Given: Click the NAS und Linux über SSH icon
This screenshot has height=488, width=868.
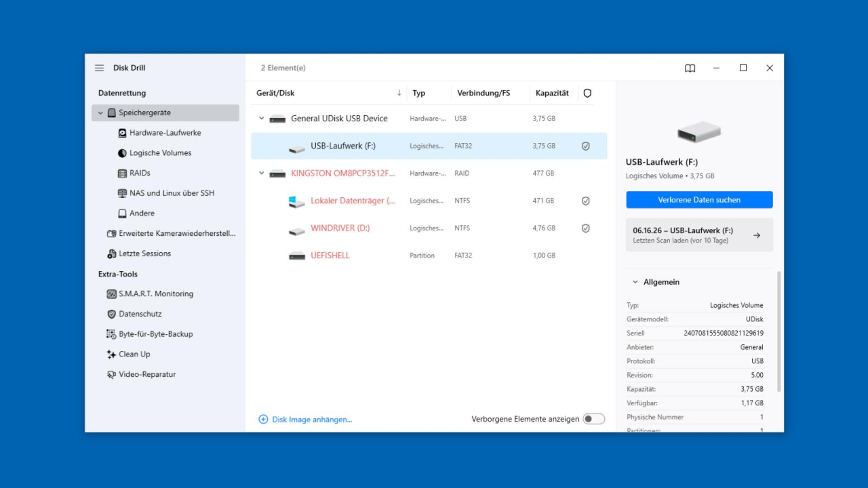Looking at the screenshot, I should [x=122, y=193].
